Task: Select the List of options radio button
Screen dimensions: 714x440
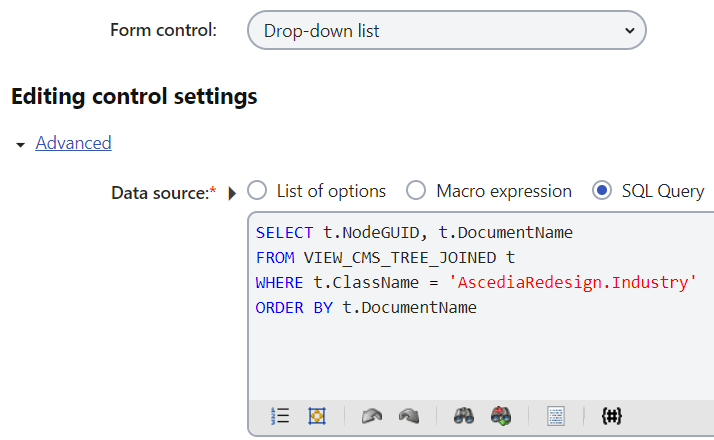Action: (257, 190)
